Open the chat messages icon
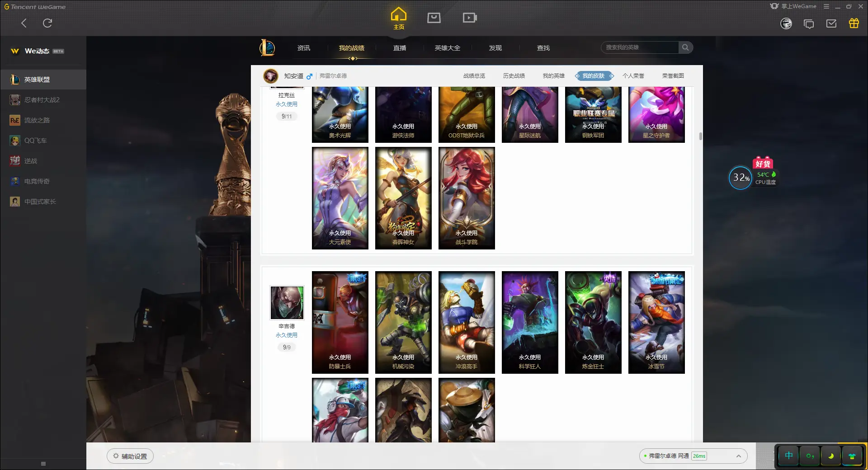 coord(809,23)
